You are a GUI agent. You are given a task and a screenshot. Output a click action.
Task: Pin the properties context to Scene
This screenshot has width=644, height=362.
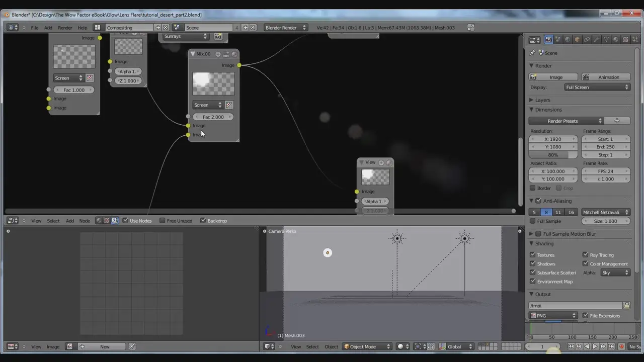click(x=533, y=53)
